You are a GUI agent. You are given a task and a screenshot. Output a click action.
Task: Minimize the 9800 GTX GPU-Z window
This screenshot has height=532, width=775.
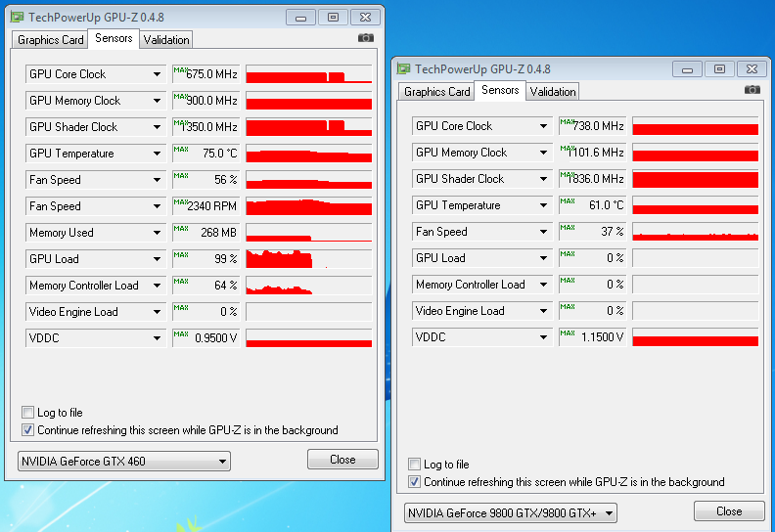(687, 69)
